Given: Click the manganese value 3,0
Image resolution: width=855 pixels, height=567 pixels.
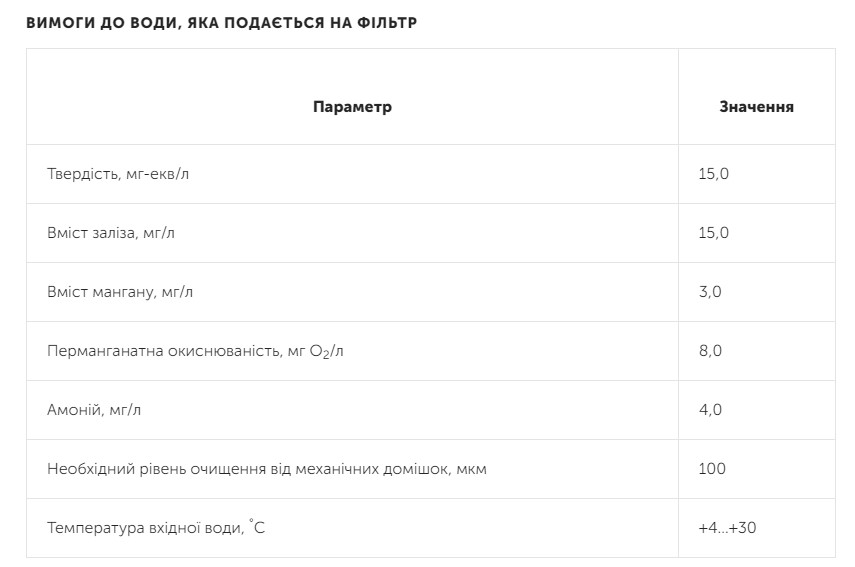Looking at the screenshot, I should tap(710, 292).
